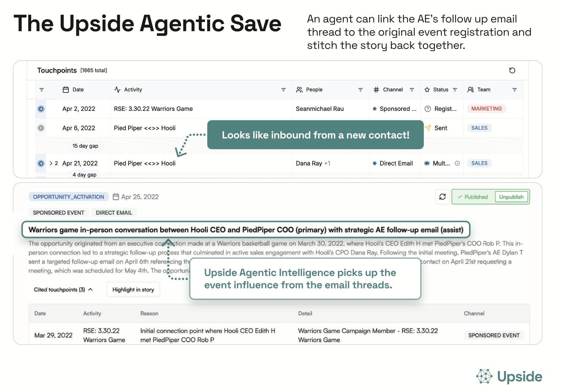Click the Seanmichael Rau person cell
The image size is (562, 392).
(x=320, y=109)
